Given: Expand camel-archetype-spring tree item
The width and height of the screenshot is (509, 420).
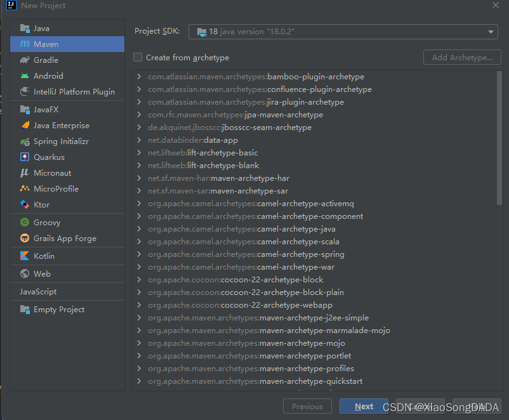Looking at the screenshot, I should (x=139, y=254).
